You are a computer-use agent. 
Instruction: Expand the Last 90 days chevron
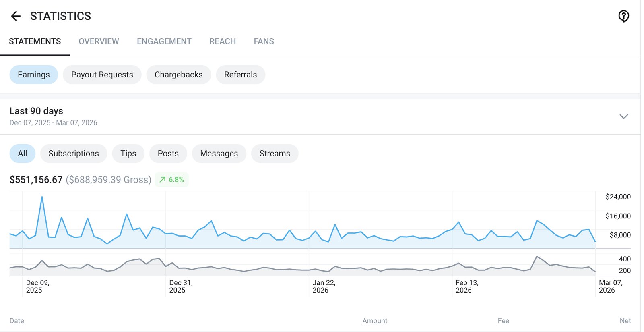[623, 116]
